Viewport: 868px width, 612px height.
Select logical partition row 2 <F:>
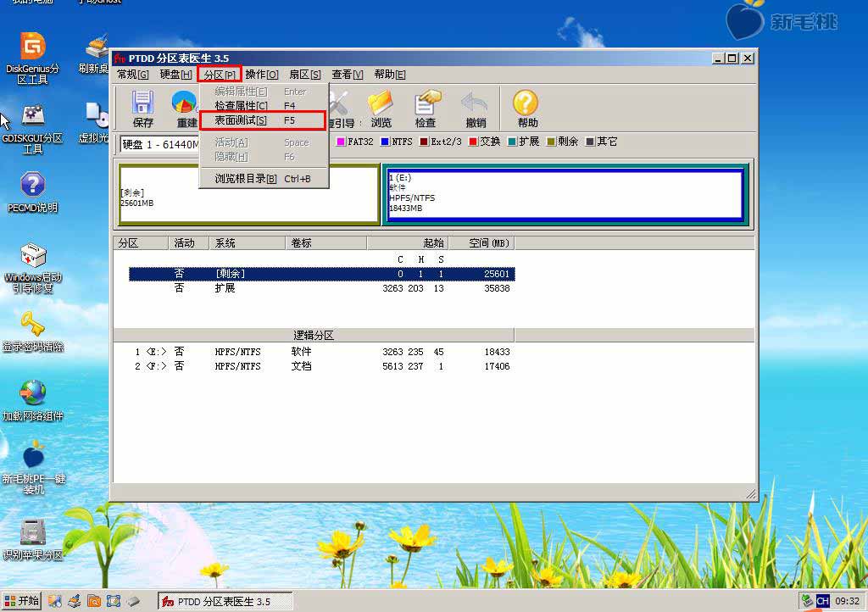click(321, 366)
